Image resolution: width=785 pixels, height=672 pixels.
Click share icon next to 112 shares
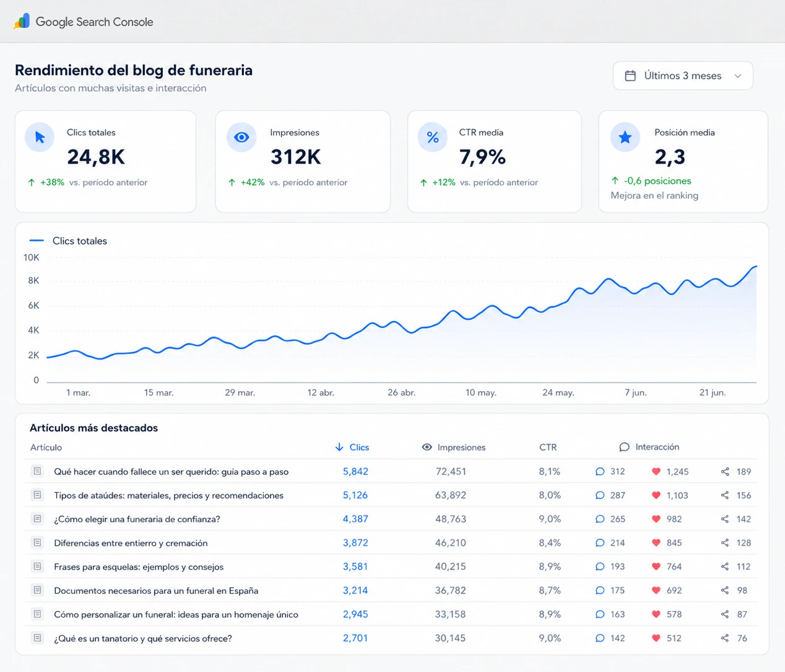(x=725, y=567)
